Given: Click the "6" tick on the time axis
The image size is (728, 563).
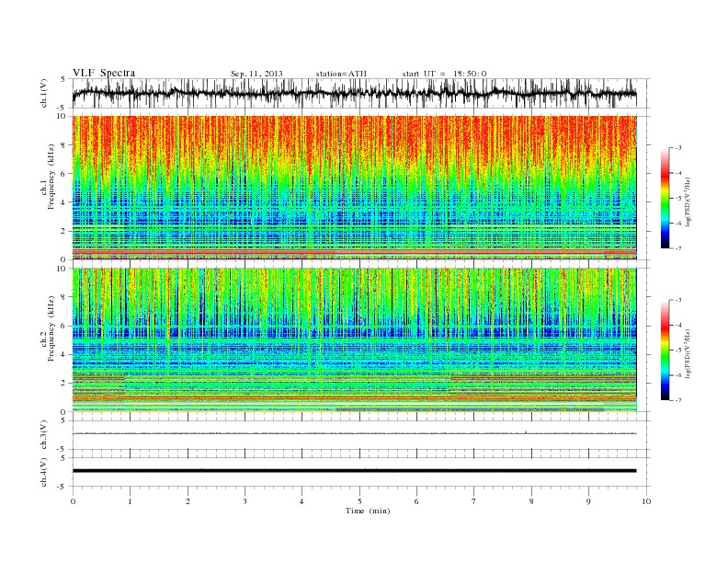Looking at the screenshot, I should (416, 501).
